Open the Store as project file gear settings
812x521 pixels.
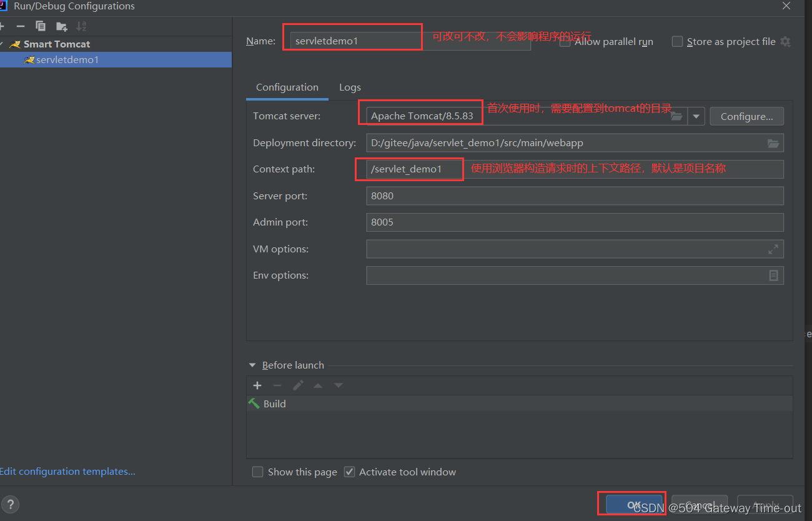coord(785,42)
